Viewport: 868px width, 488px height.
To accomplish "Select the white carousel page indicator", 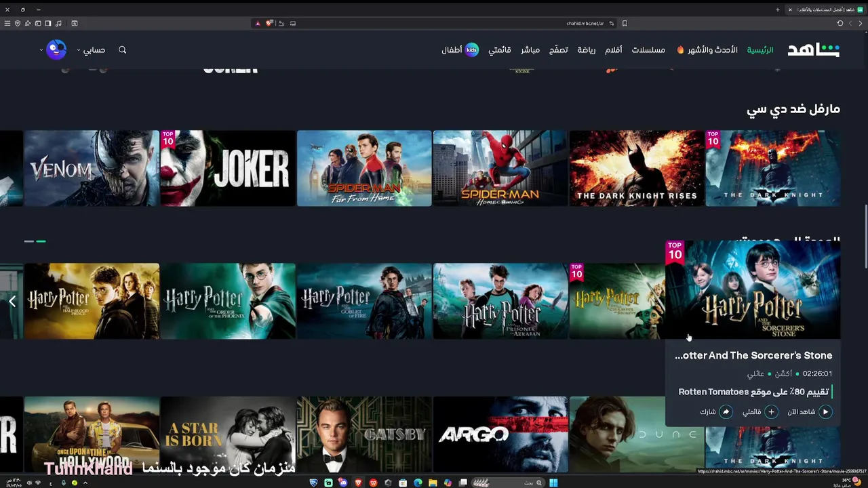I will point(28,241).
